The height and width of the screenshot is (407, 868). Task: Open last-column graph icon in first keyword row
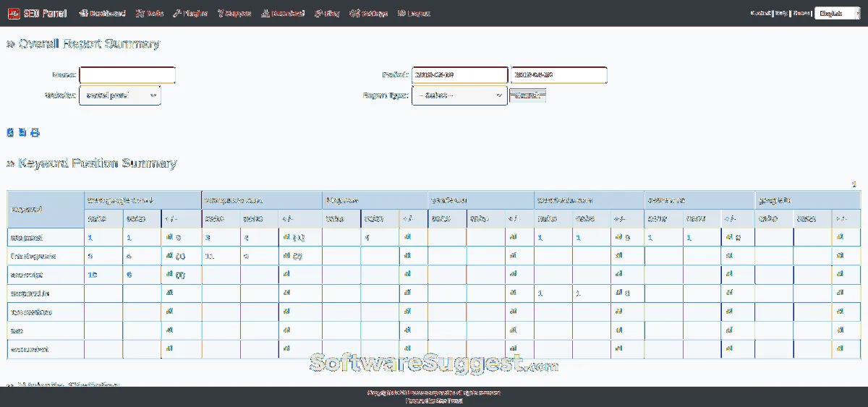point(838,237)
